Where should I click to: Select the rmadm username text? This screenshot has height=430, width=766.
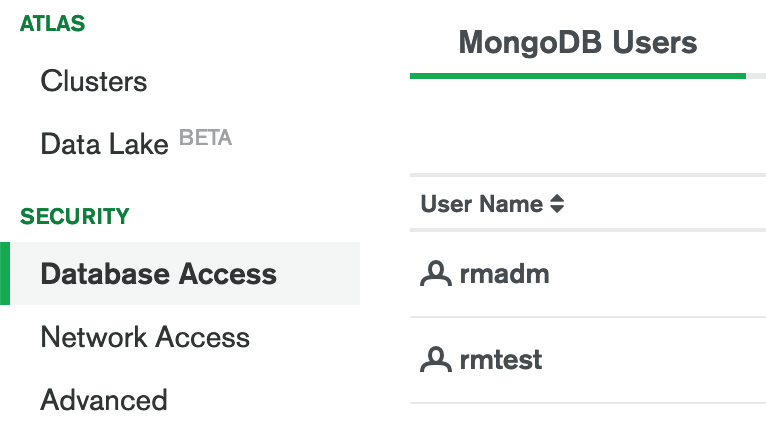[x=505, y=274]
